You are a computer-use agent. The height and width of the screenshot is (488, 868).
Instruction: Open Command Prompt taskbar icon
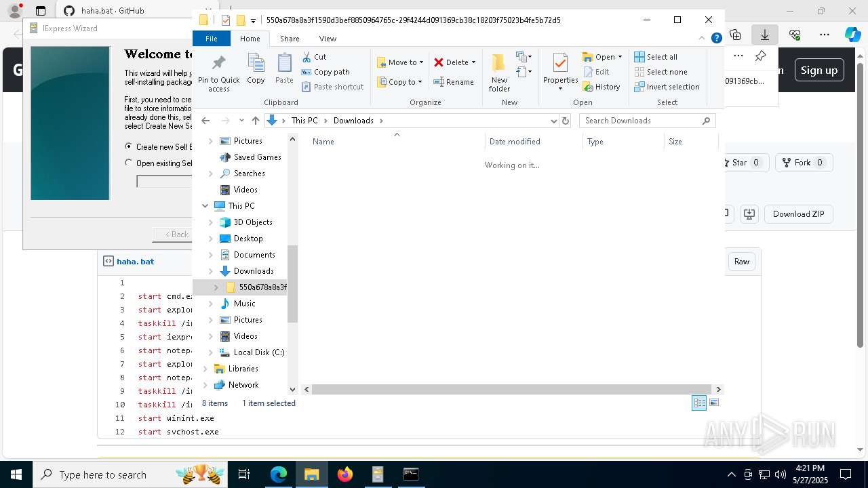click(x=411, y=474)
